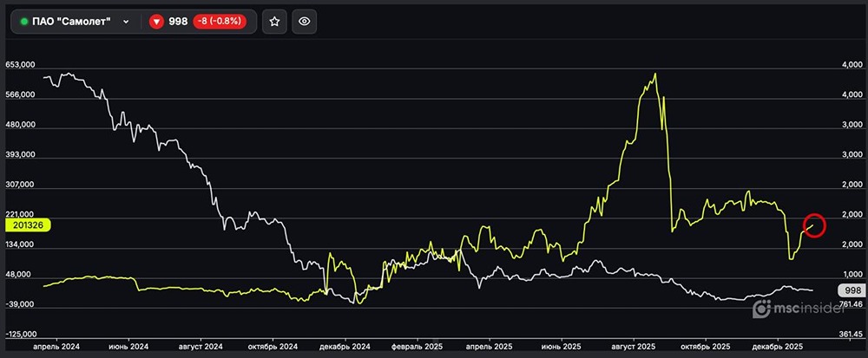Viewport: 868px width, 358px height.
Task: Click the red circle marker on yellow line
Action: pos(814,225)
